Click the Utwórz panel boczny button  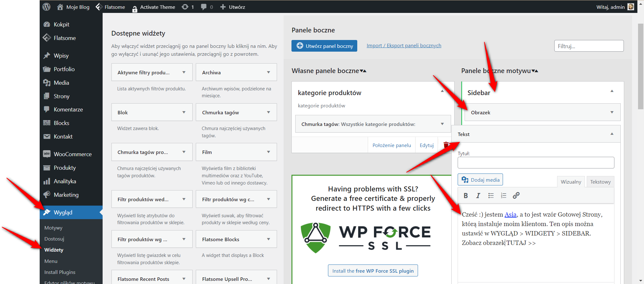tap(324, 46)
